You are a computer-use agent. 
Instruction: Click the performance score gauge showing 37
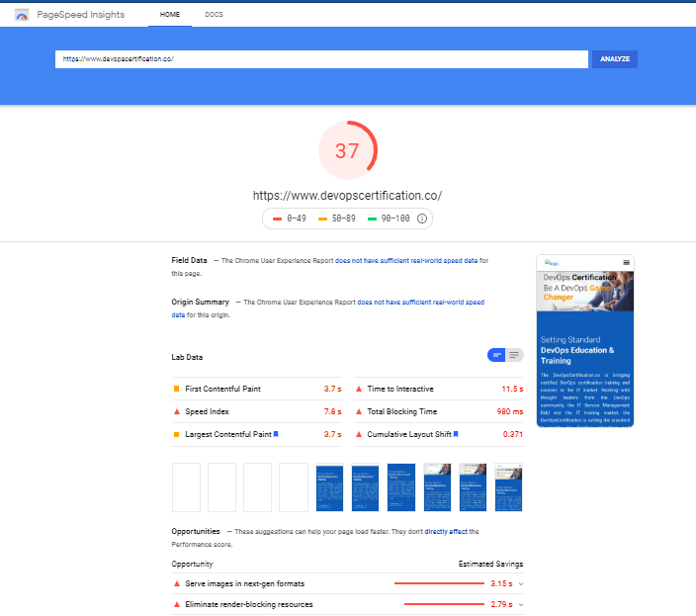[348, 150]
